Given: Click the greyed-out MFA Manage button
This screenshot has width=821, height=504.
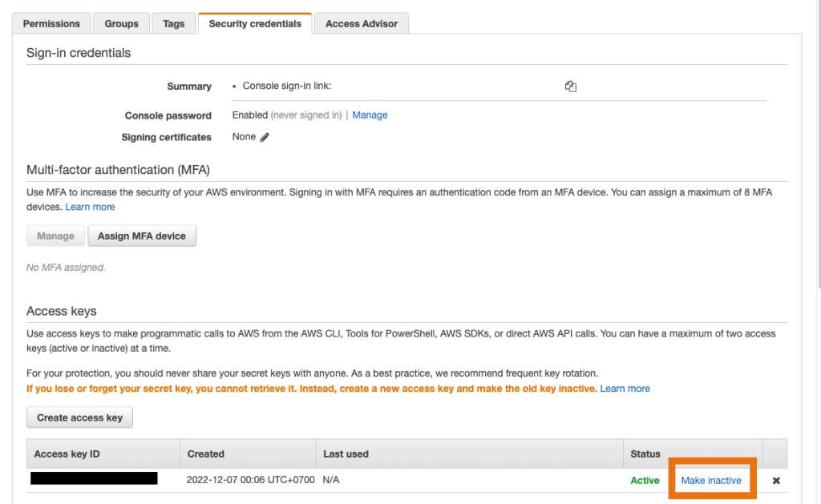Looking at the screenshot, I should click(x=55, y=236).
